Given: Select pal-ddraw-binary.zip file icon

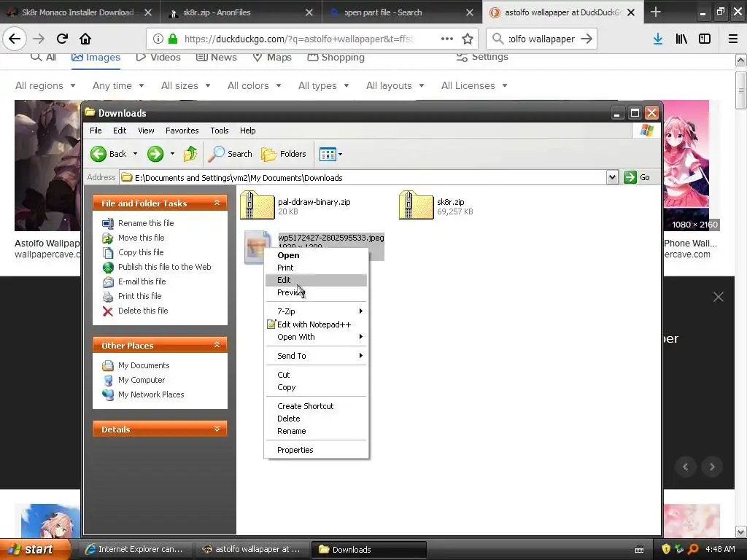Looking at the screenshot, I should (x=258, y=205).
